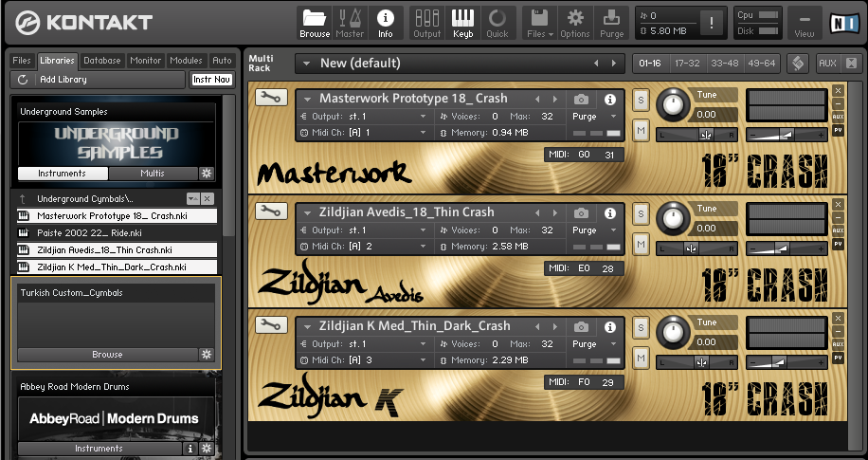Mute the Masterwork Prototype instrument
The height and width of the screenshot is (460, 868).
[x=641, y=131]
